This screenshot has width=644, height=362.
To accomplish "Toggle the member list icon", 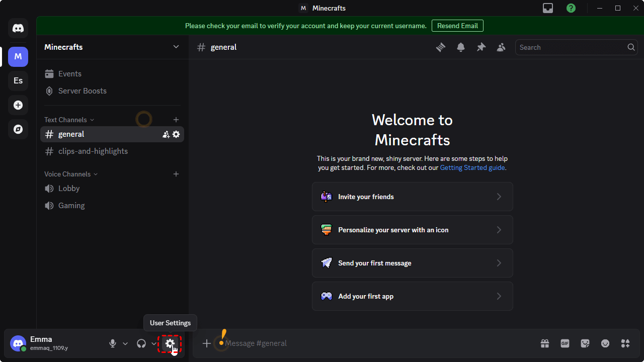I will 501,47.
